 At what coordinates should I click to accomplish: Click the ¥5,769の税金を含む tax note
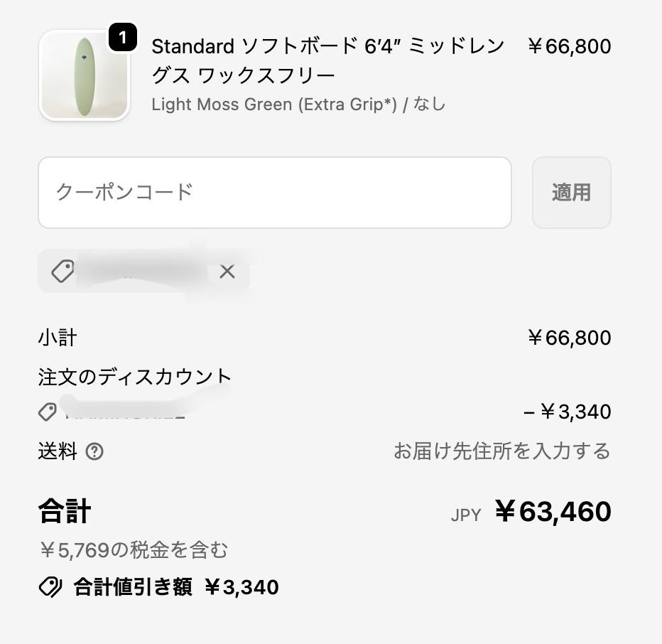(133, 549)
